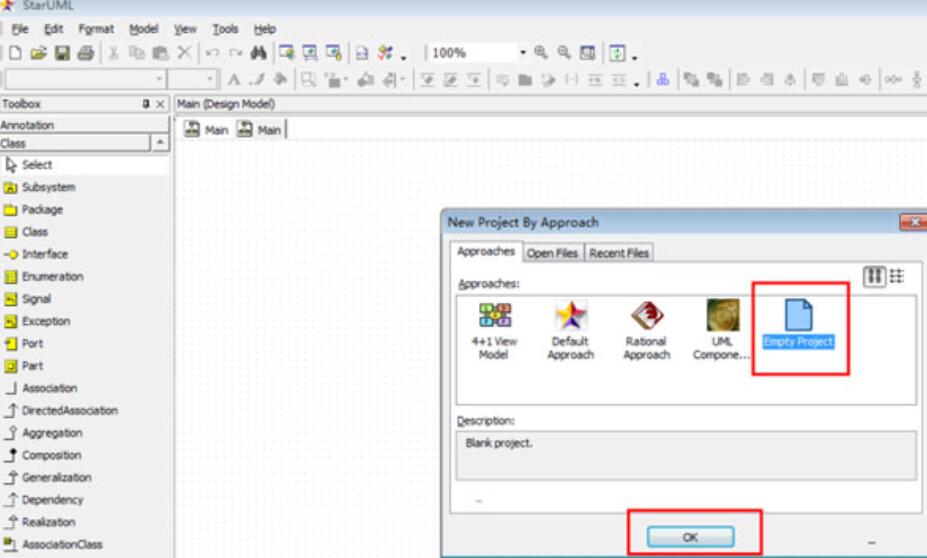Click the Undo arrow icon
927x558 pixels.
tap(212, 53)
